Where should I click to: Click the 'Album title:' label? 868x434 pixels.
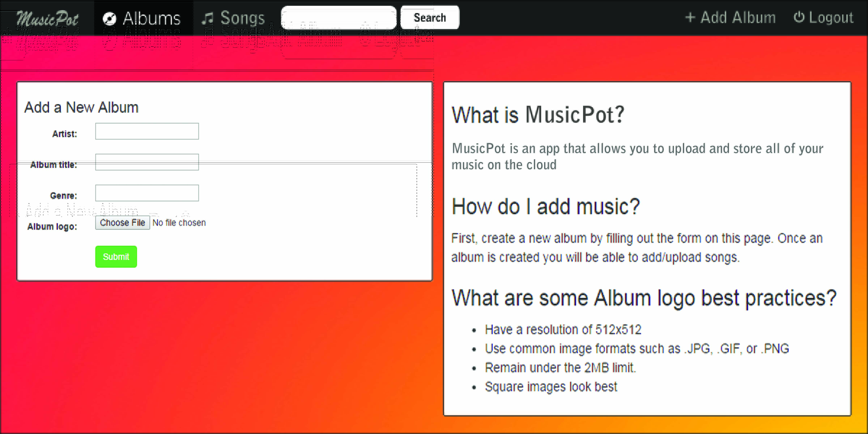[x=54, y=165]
